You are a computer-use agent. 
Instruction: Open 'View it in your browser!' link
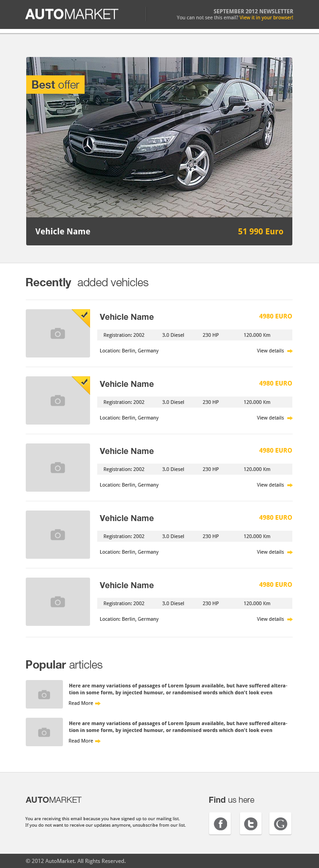266,17
